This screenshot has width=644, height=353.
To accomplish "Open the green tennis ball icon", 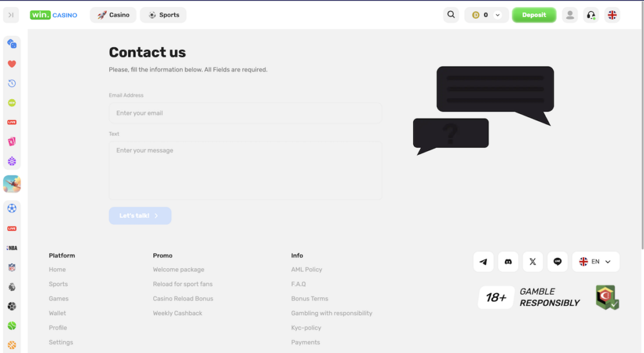I will (12, 325).
